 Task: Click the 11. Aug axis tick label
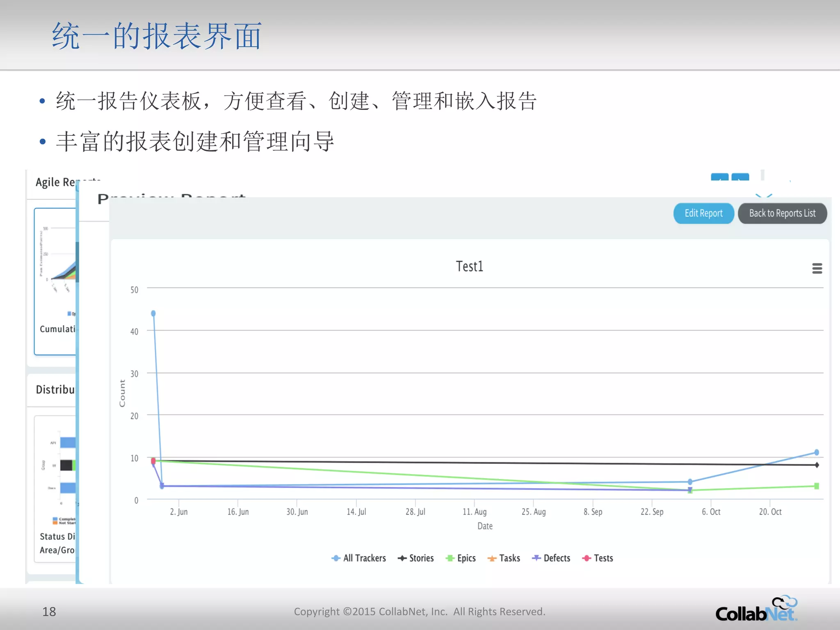[x=475, y=512]
